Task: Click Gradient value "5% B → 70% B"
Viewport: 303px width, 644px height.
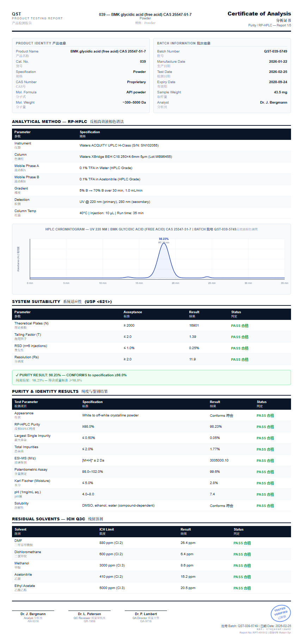Action: (x=111, y=191)
